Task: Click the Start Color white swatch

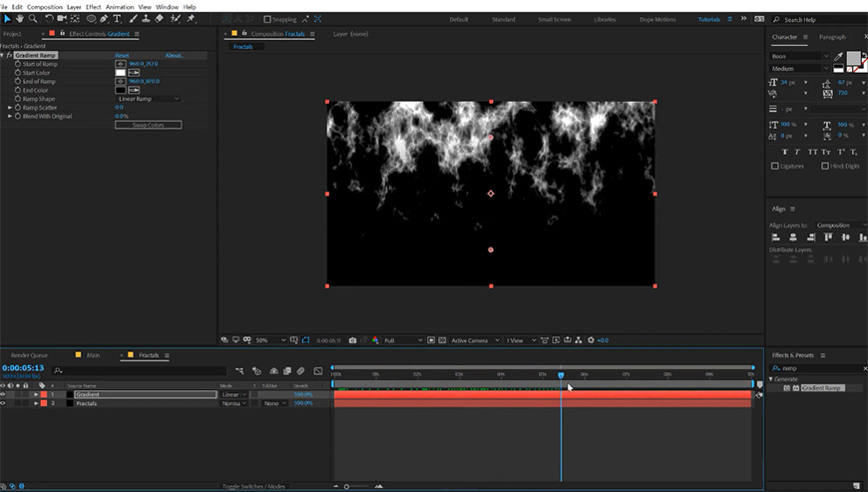Action: tap(121, 73)
